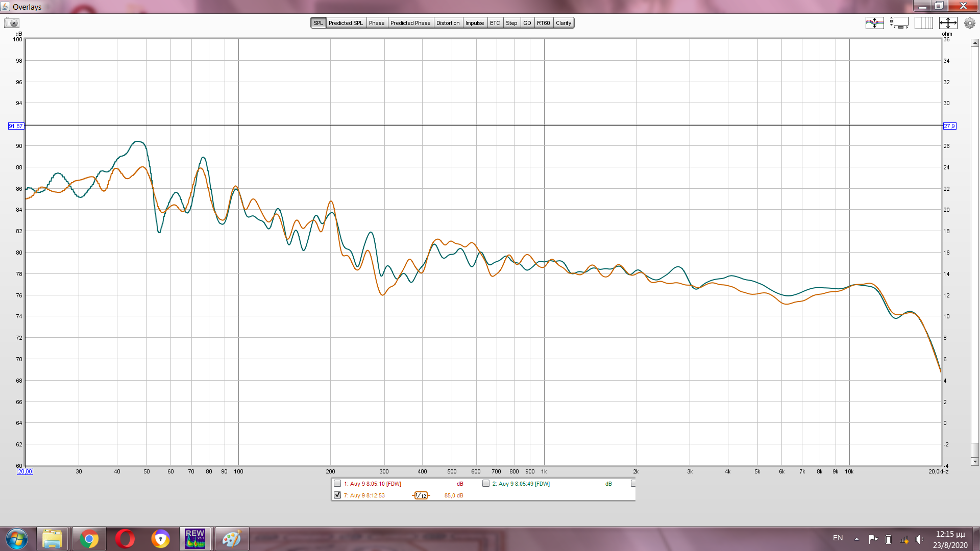Select the RT60 graph button
This screenshot has width=980, height=551.
point(543,23)
